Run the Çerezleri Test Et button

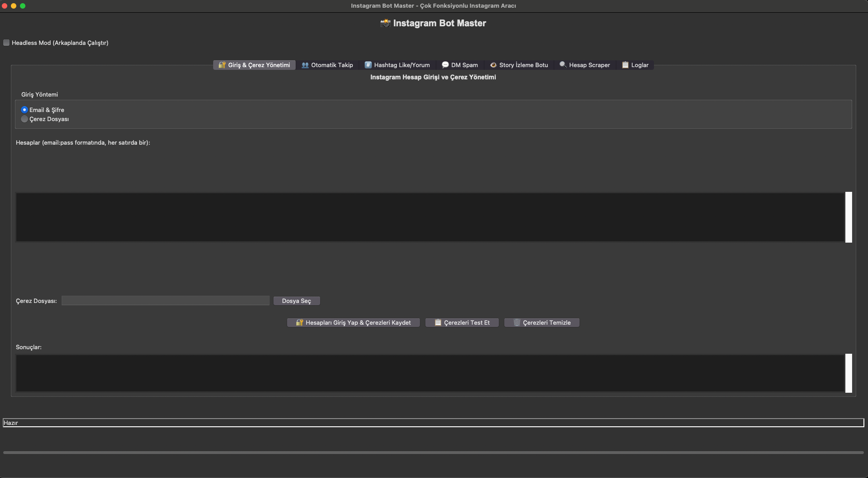[462, 322]
